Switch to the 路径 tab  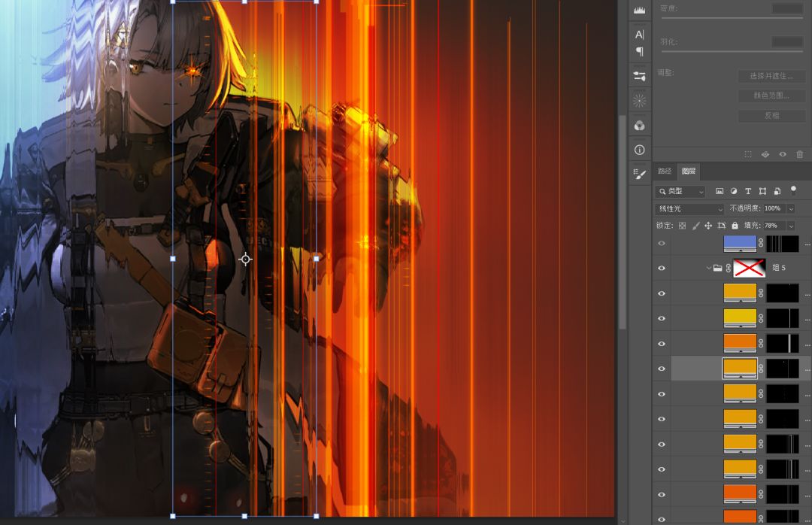coord(665,171)
